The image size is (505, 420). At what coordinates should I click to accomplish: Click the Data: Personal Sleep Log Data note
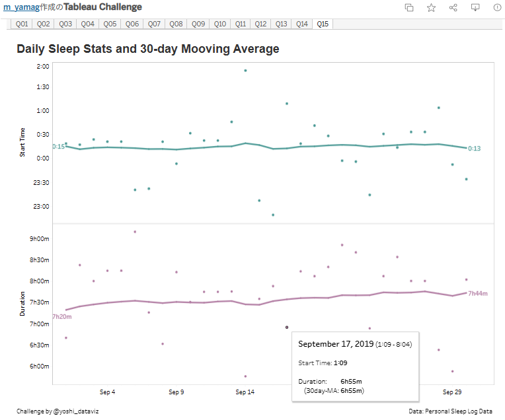point(450,411)
